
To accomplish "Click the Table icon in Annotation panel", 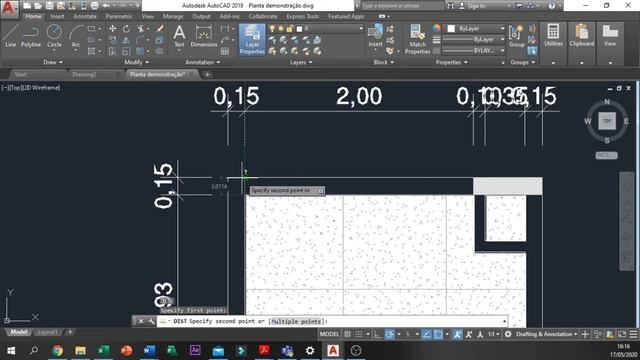I will point(225,51).
